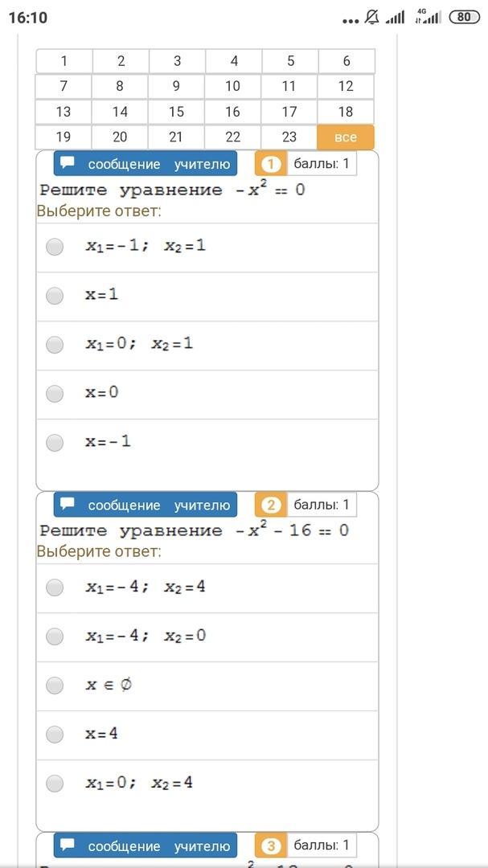Click the orange question 1 number badge
Viewport: 488px width, 868px height.
[x=271, y=165]
